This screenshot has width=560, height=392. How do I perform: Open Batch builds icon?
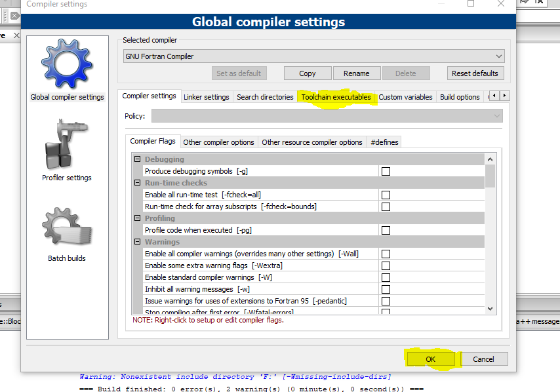(x=67, y=226)
